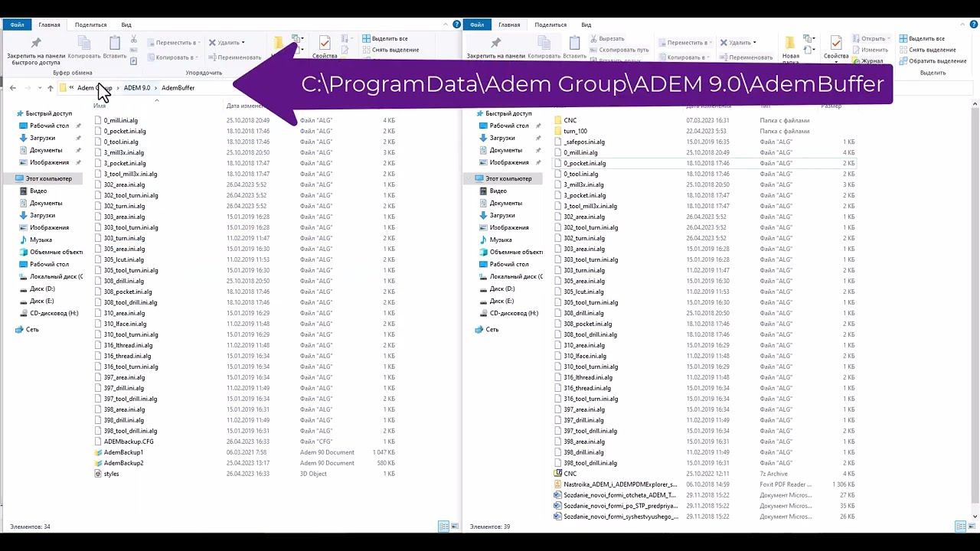Open Открыть dropdown in right window
The image size is (980, 551).
871,38
